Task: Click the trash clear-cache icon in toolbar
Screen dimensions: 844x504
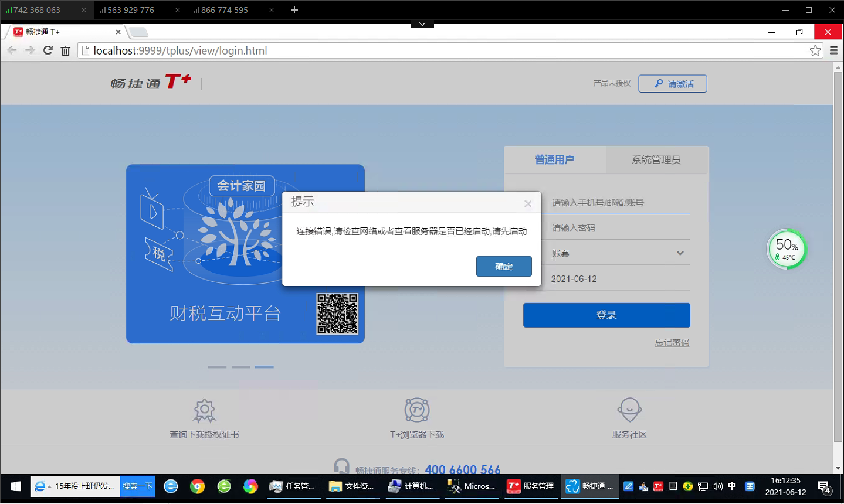Action: 66,51
